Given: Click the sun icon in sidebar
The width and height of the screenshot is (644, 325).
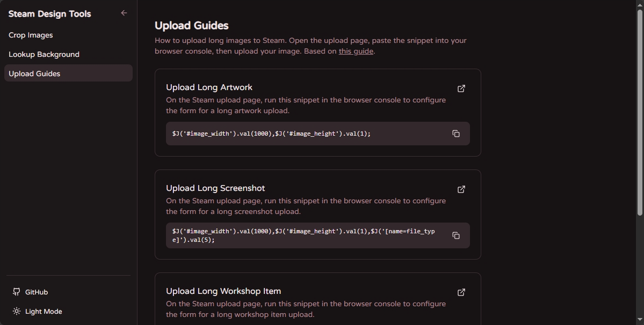Looking at the screenshot, I should click(x=17, y=311).
